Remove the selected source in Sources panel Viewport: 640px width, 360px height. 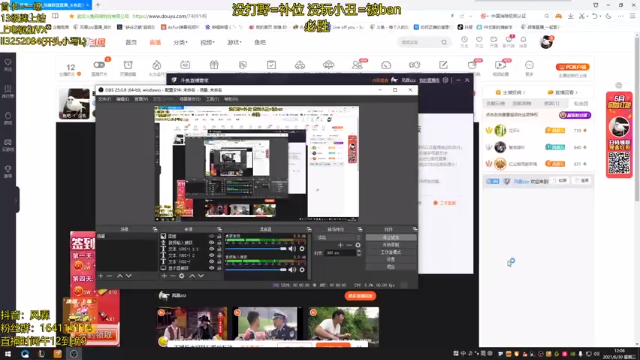click(173, 276)
